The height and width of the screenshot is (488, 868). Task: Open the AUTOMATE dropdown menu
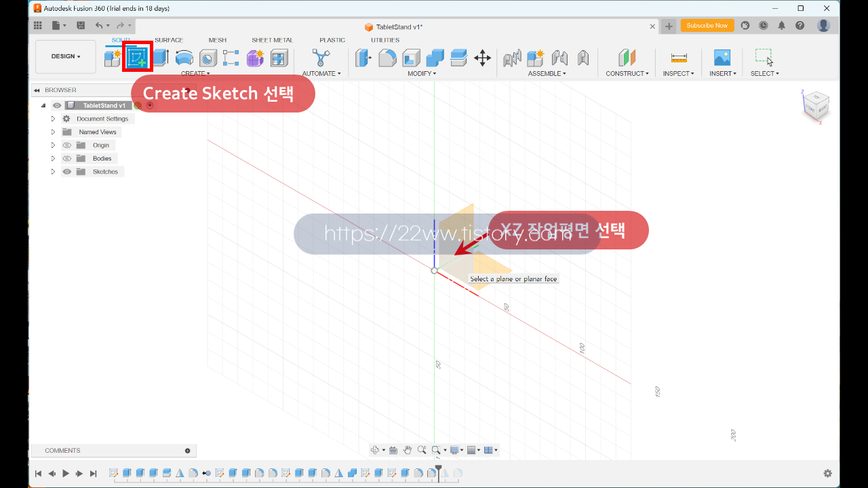[x=321, y=73]
